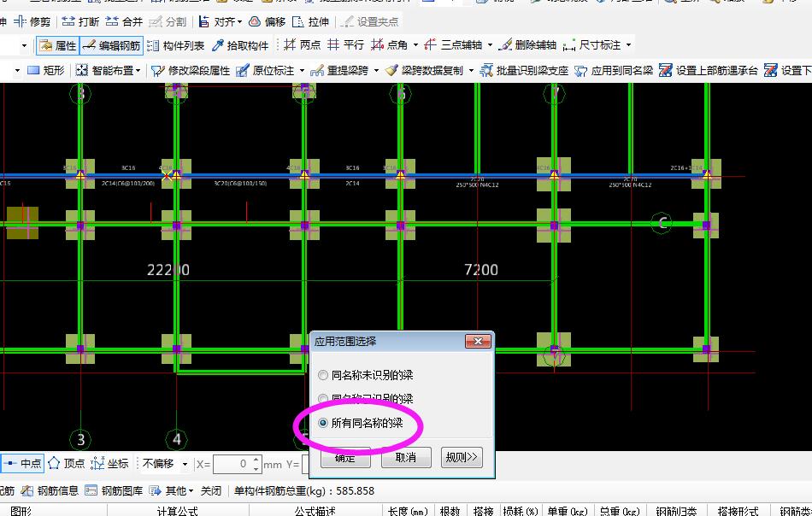812x516 pixels.
Task: Click the axis bubble 3 at bottom
Action: [81, 439]
